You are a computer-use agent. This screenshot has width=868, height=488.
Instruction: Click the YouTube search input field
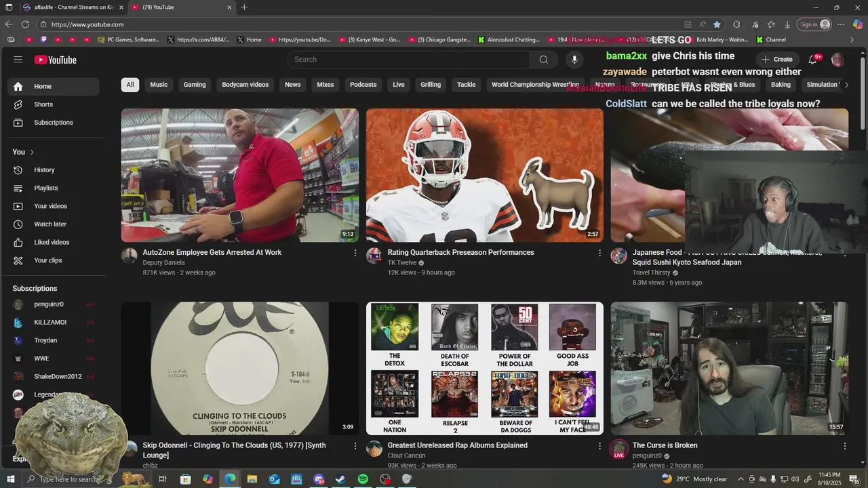[x=408, y=60]
